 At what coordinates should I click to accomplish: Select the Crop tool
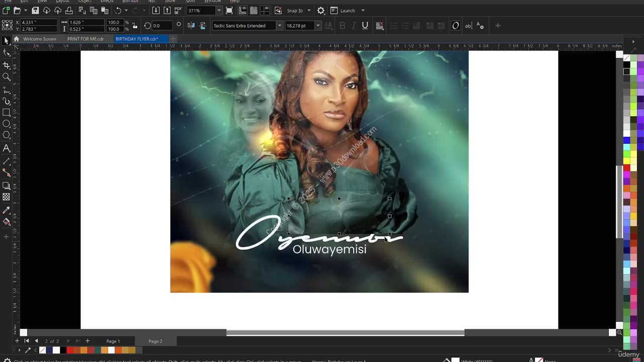[6, 65]
